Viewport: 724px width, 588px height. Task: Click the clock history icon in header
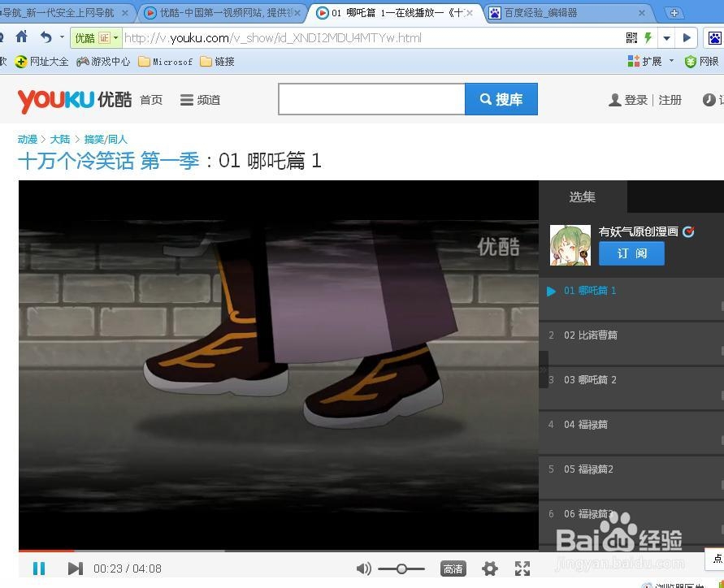click(x=709, y=100)
